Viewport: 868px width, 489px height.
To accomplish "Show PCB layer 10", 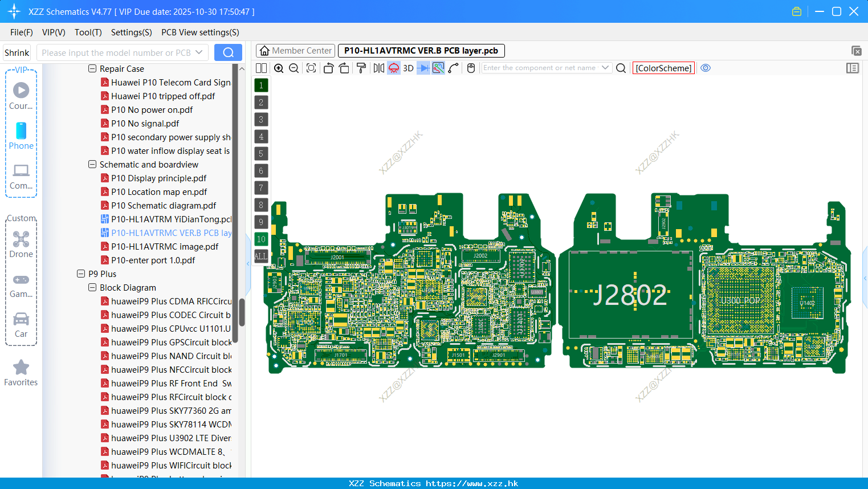I will (x=261, y=239).
